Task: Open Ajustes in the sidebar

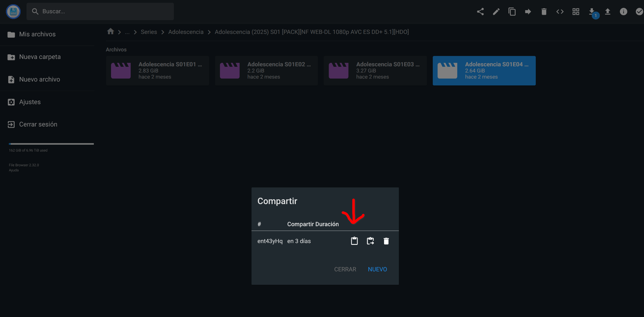Action: click(30, 102)
